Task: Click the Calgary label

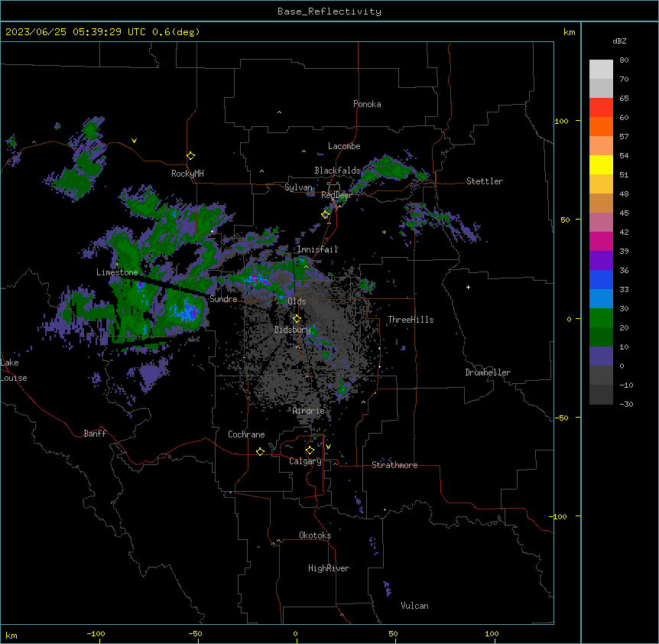Action: pyautogui.click(x=306, y=461)
